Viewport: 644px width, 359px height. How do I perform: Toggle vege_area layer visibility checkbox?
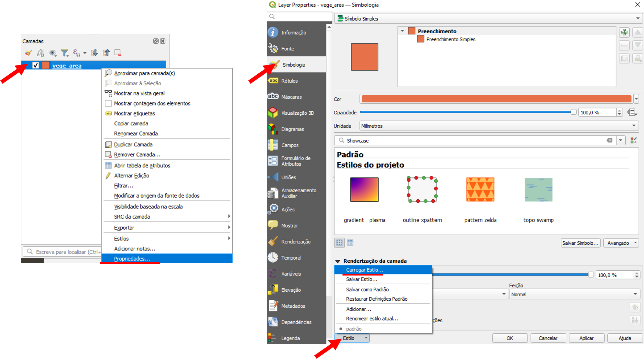[35, 65]
